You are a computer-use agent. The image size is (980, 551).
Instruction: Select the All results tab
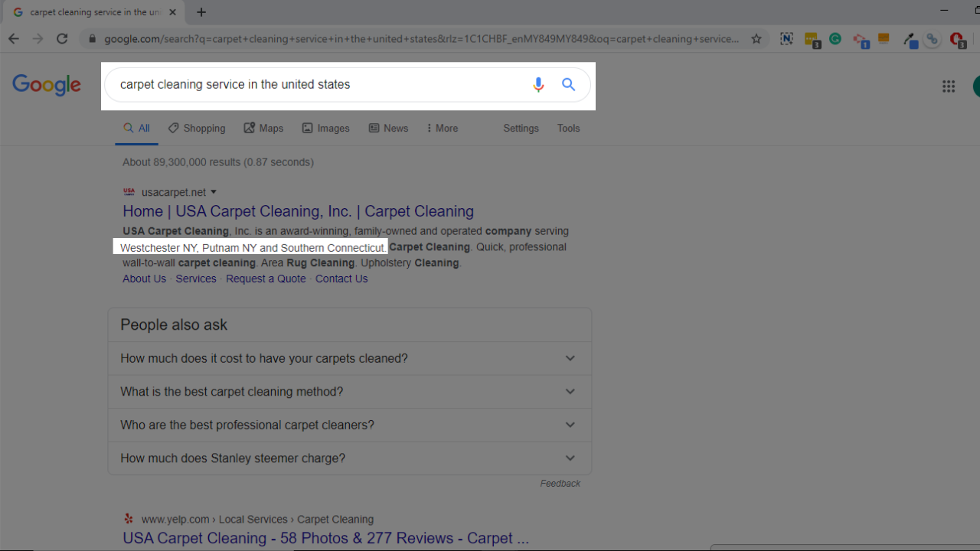coord(137,129)
